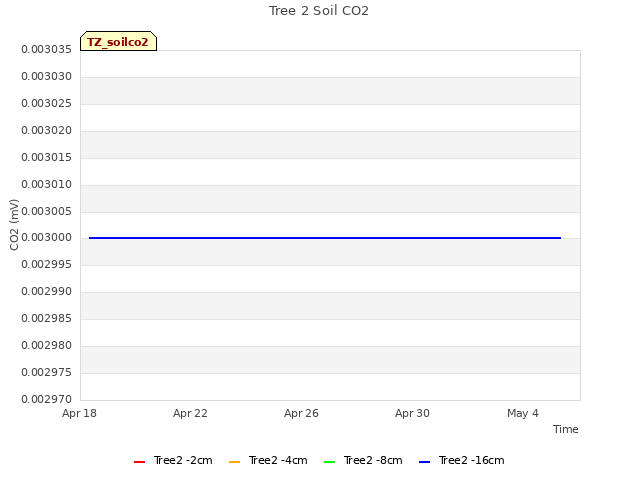Click the green Tree2 -8cm legend swatch

click(329, 462)
